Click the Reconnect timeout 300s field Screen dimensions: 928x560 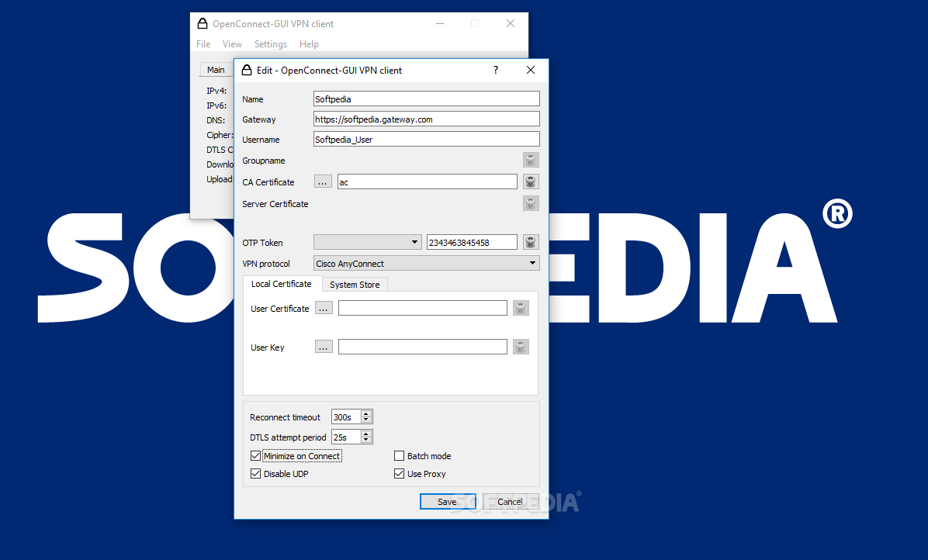346,417
